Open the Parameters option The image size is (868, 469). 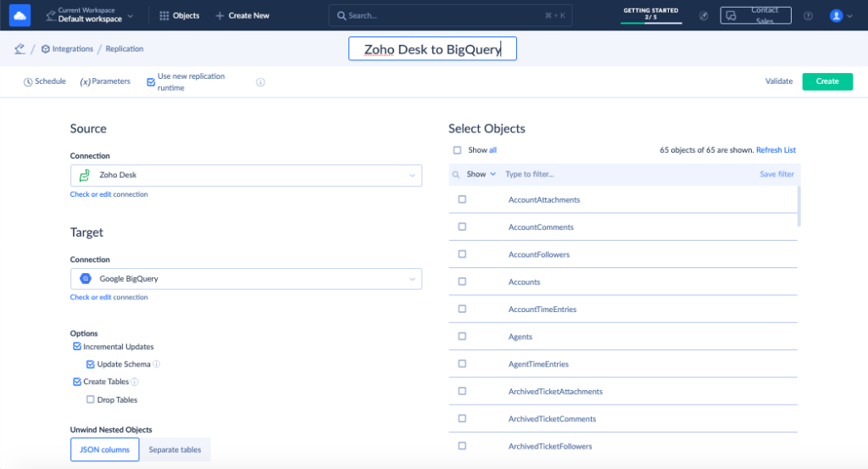click(105, 81)
